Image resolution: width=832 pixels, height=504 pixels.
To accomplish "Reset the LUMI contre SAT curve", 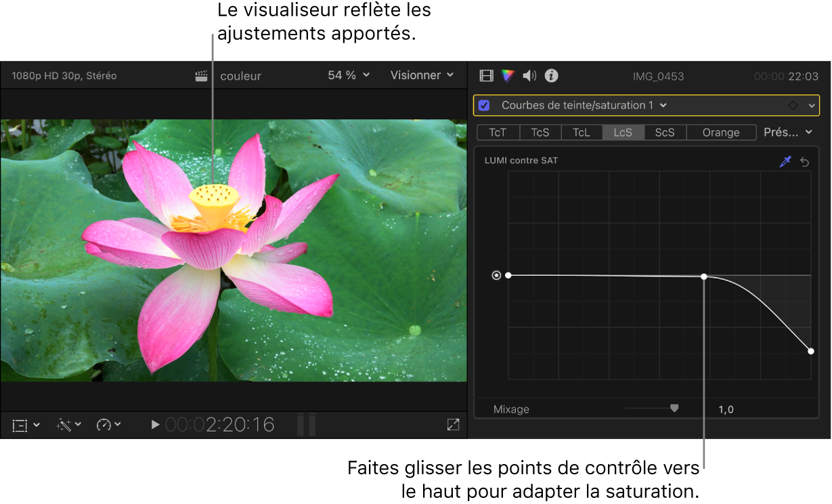I will [805, 161].
